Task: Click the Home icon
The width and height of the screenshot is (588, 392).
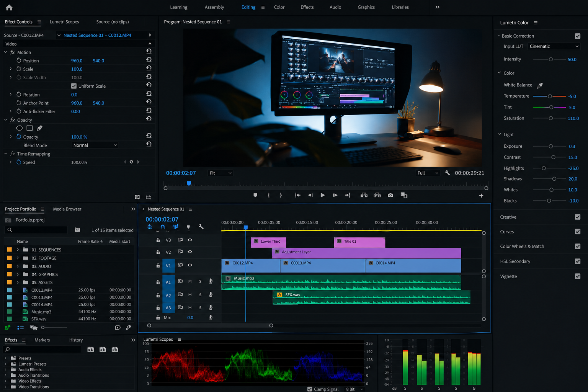Action: click(9, 7)
